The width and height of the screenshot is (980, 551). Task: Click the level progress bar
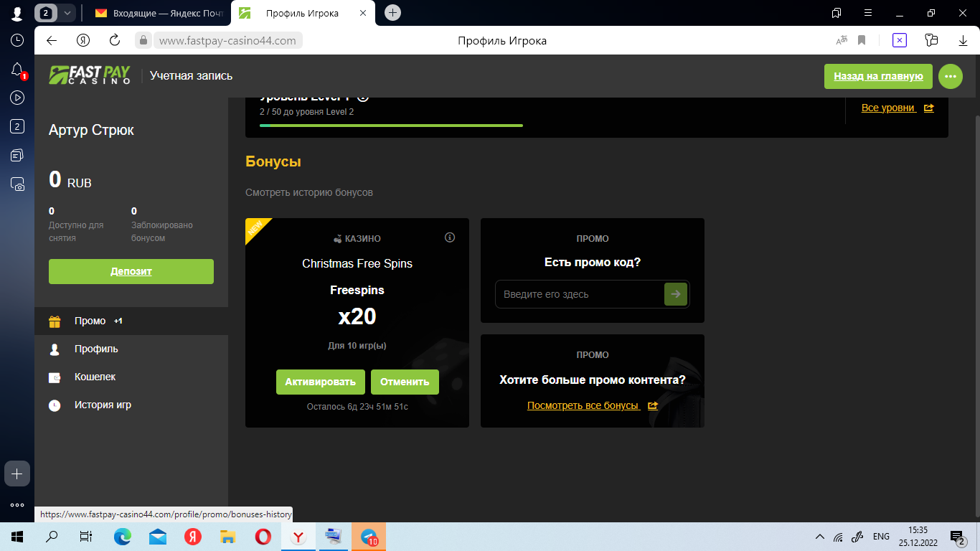click(391, 126)
